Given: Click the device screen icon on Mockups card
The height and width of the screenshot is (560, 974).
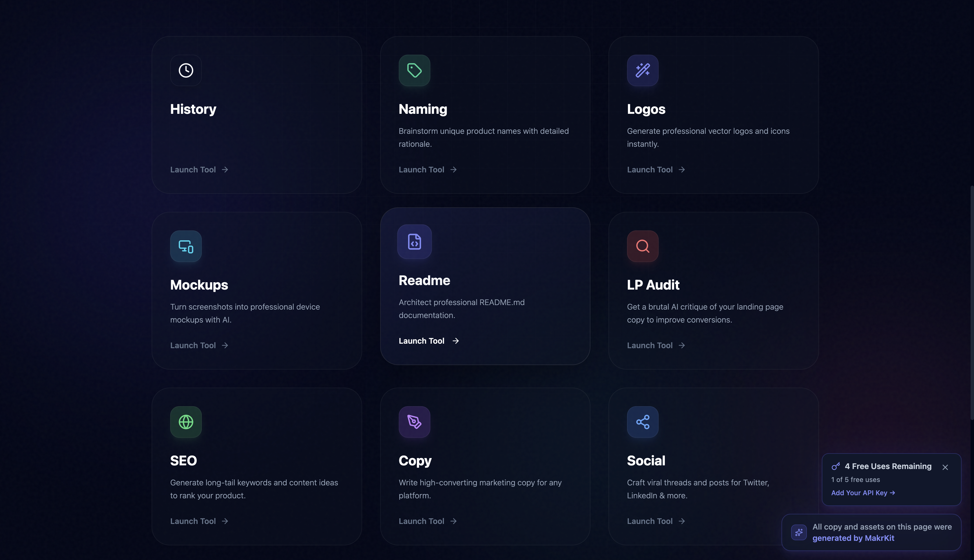Looking at the screenshot, I should point(186,246).
